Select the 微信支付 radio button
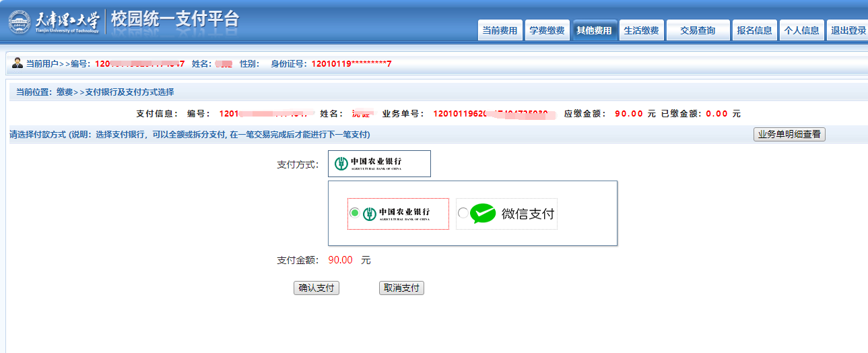Viewport: 868px width, 353px height. (x=463, y=214)
